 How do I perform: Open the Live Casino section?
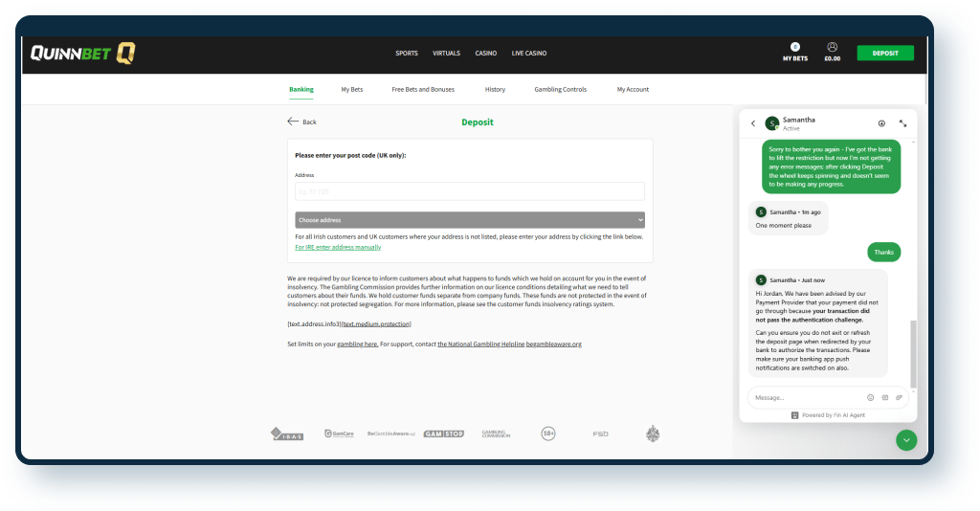click(528, 53)
